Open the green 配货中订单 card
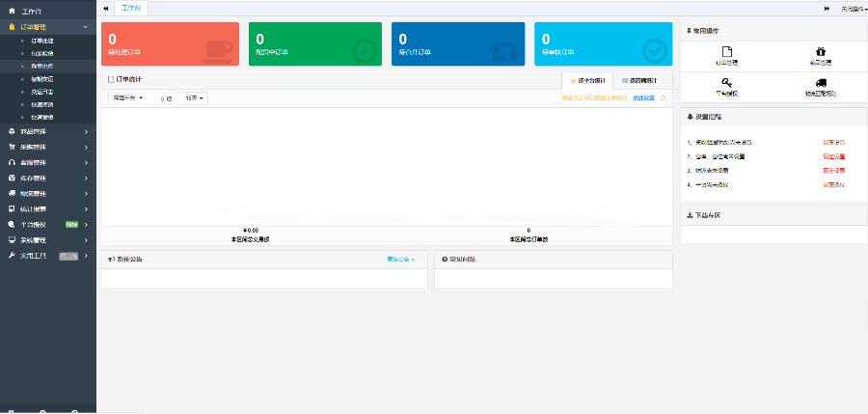Viewport: 868px width, 414px height. [x=315, y=44]
